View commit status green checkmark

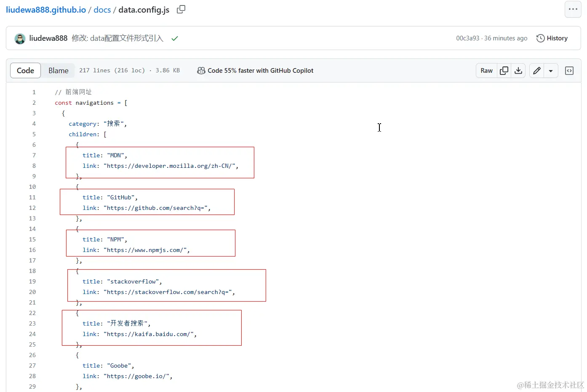tap(175, 38)
